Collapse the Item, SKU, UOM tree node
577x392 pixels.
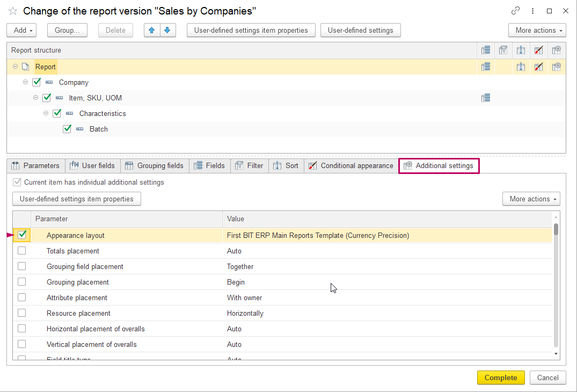(x=36, y=98)
